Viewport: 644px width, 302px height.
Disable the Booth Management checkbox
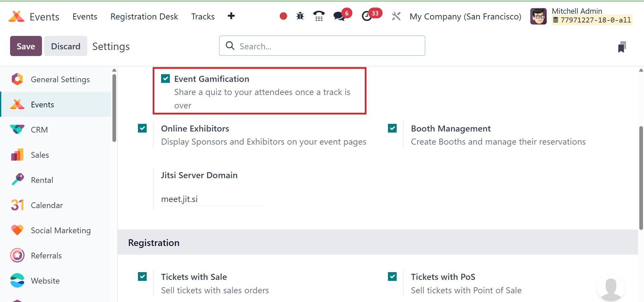[x=392, y=128]
